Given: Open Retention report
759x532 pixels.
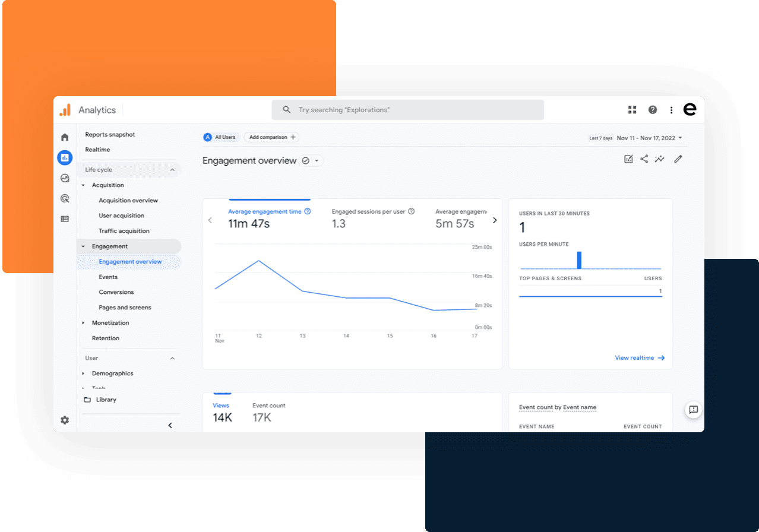Looking at the screenshot, I should (106, 338).
